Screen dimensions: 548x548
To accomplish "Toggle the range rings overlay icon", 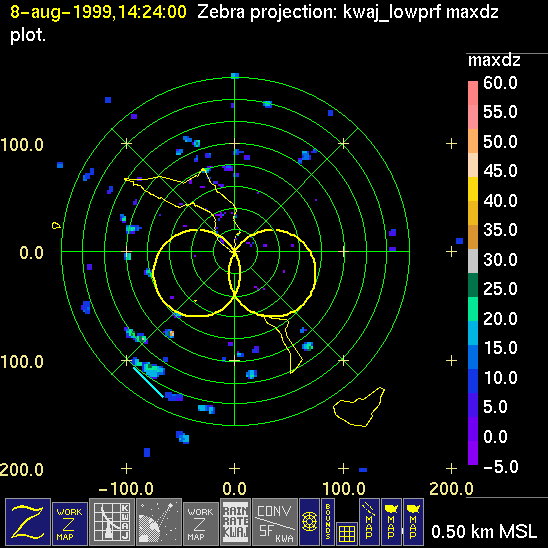I will point(309,522).
